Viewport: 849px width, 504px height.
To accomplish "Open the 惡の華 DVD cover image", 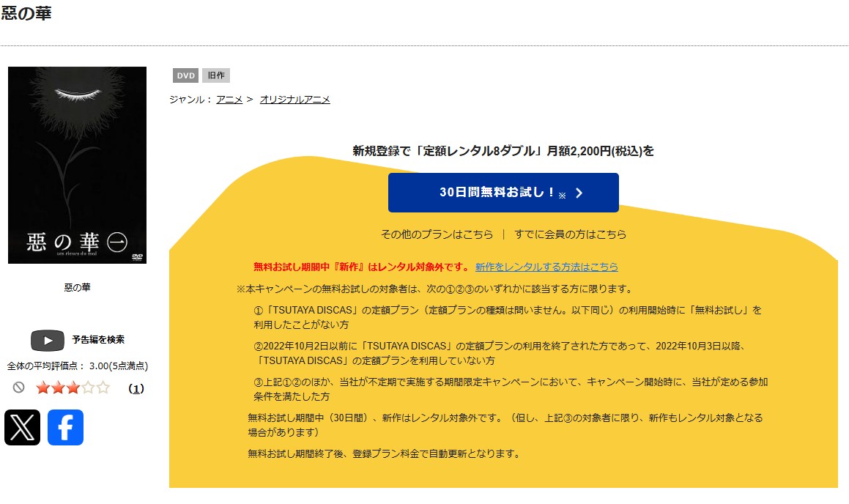I will [x=77, y=165].
